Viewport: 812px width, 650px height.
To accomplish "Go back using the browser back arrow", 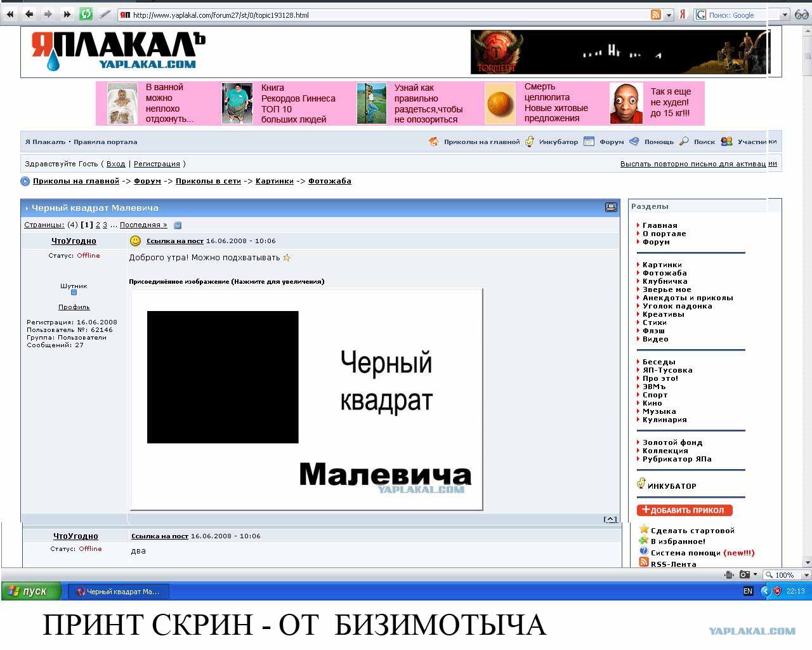I will [29, 14].
